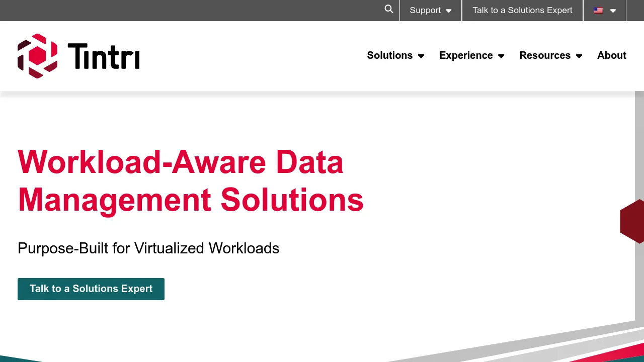644x362 pixels.
Task: Expand the Solutions menu
Action: (x=395, y=55)
